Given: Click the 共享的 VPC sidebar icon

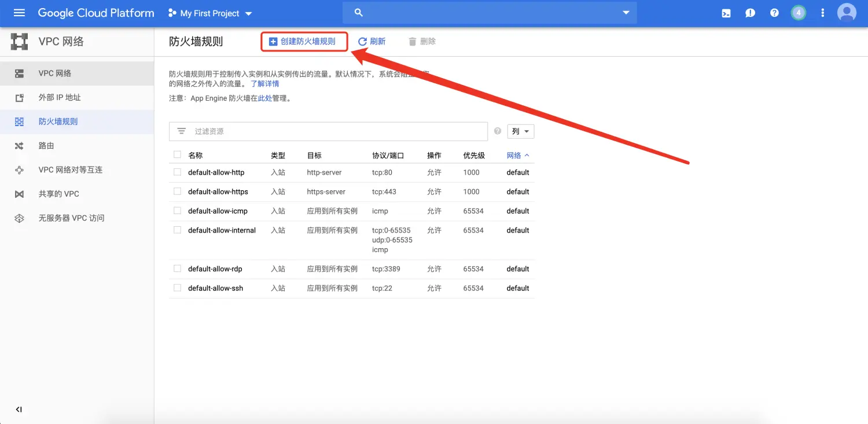Looking at the screenshot, I should point(19,194).
